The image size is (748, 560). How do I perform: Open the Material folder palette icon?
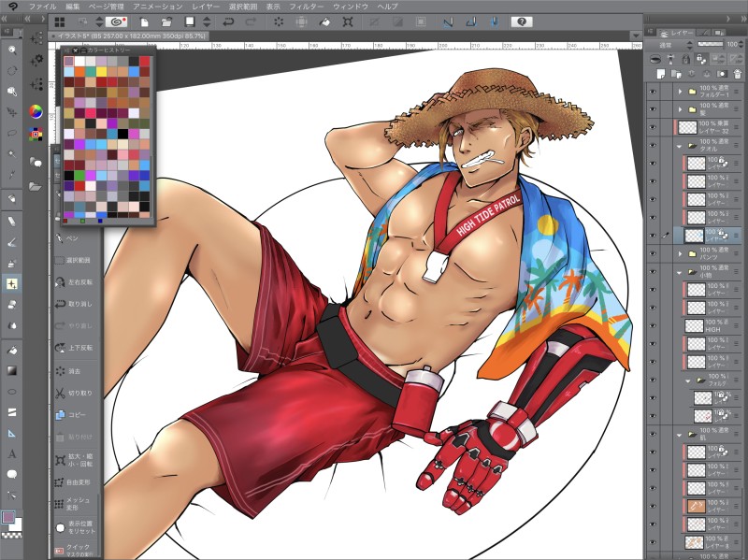(x=35, y=186)
